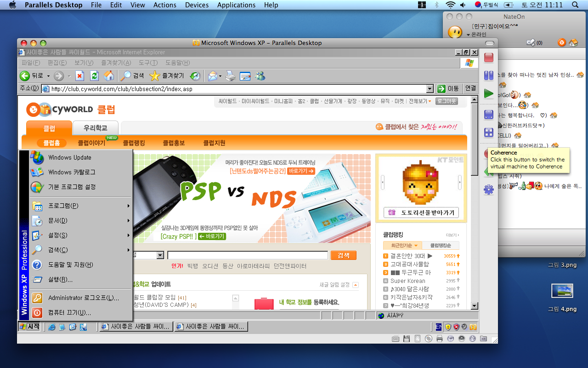Open Parallels configuration gear icon

pyautogui.click(x=489, y=189)
